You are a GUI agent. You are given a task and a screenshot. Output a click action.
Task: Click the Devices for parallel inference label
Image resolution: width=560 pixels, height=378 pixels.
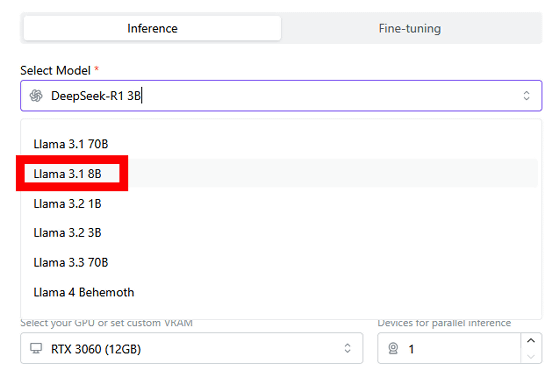(x=444, y=323)
